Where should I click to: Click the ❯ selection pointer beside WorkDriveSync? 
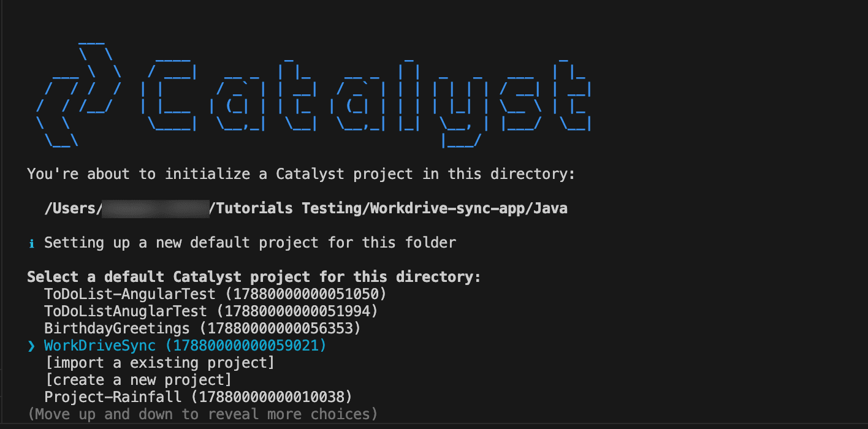(32, 346)
